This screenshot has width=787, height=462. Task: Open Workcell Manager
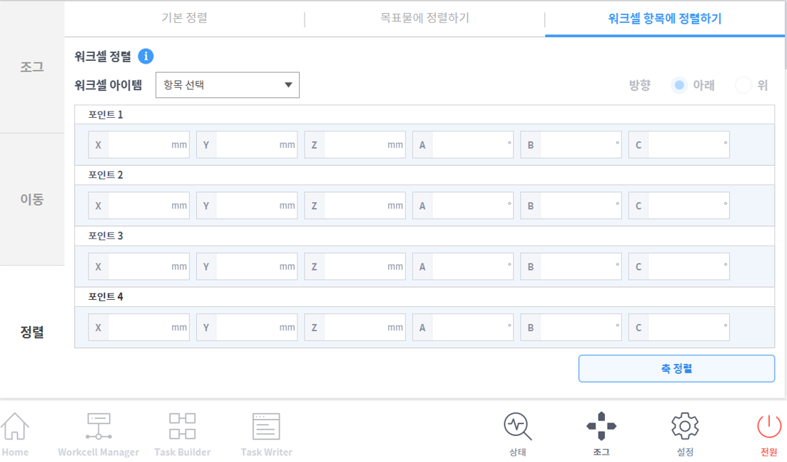coord(98,432)
